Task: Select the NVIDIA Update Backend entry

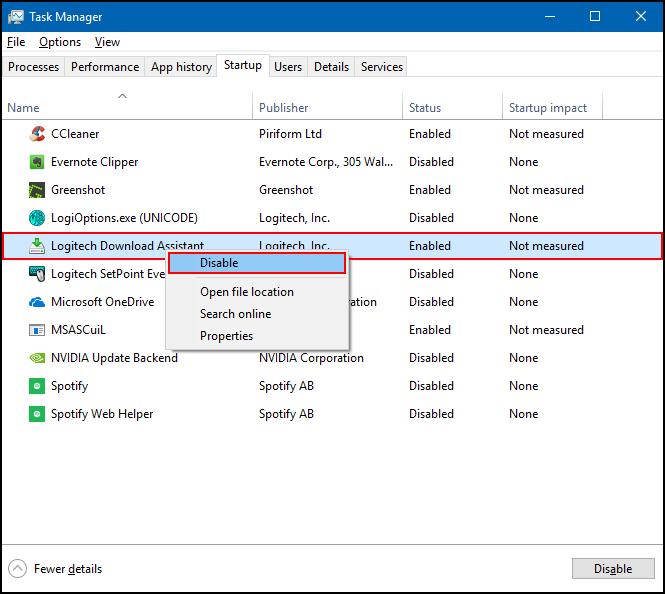Action: (x=115, y=358)
